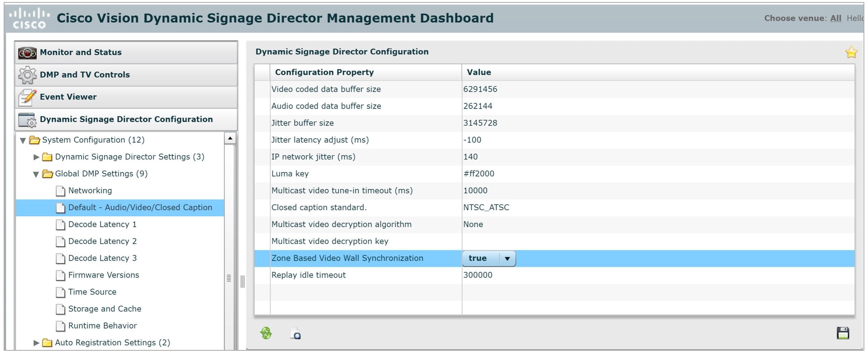Image resolution: width=868 pixels, height=354 pixels.
Task: Click the Audio coded data buffer value 262144
Action: pos(478,106)
